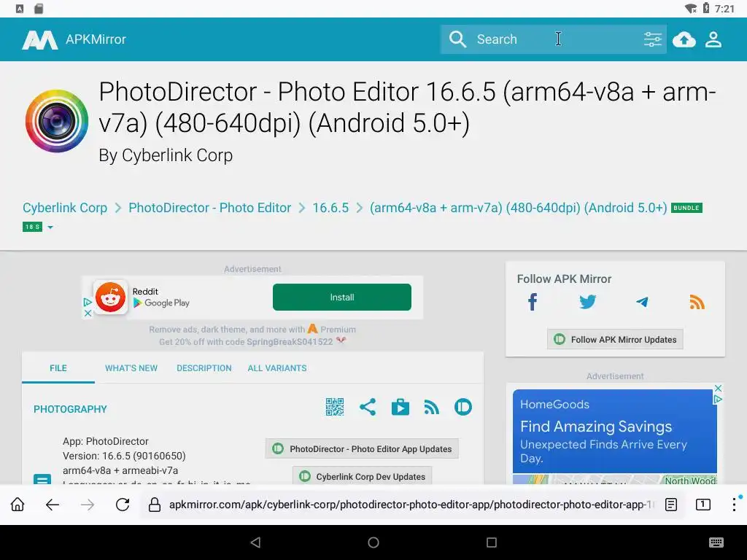This screenshot has height=560, width=747.
Task: Tap the Android recent apps square
Action: (x=492, y=542)
